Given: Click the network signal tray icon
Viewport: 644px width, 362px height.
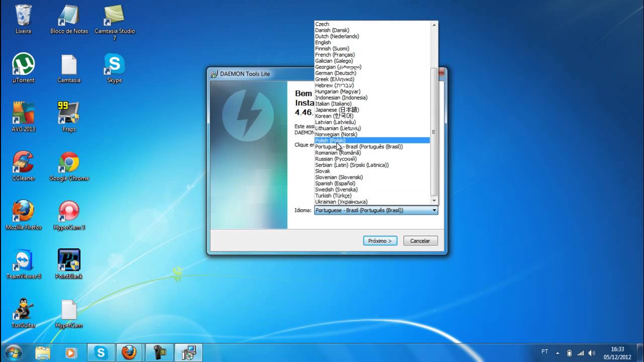Looking at the screenshot, I should (581, 353).
